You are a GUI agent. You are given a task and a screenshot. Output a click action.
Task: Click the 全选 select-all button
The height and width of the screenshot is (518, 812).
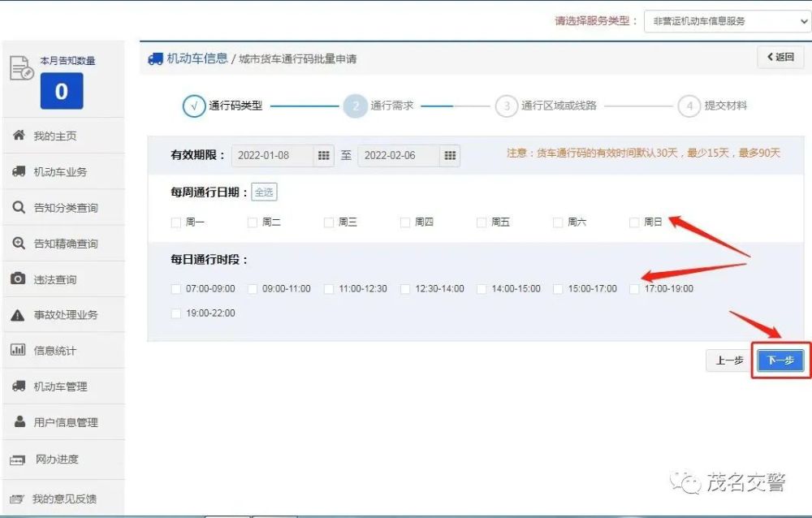[x=264, y=192]
